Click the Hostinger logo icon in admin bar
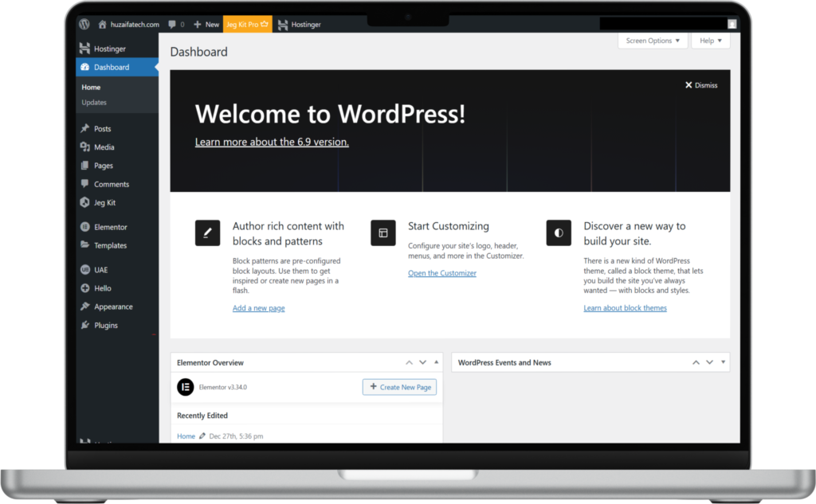Screen dimensions: 816x504 [x=283, y=25]
